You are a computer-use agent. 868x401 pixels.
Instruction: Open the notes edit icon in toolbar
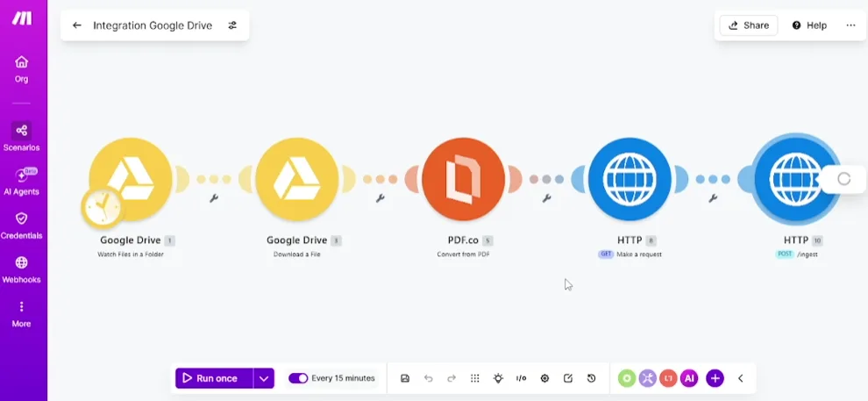coord(568,378)
